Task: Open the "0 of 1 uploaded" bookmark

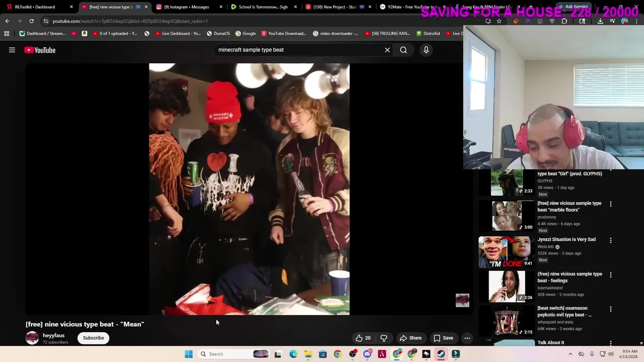Action: 115,33
